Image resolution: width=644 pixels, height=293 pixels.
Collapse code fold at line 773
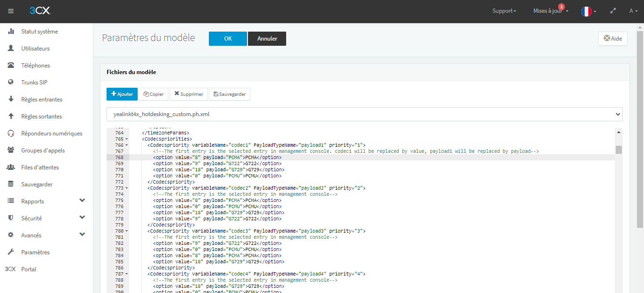[126, 188]
